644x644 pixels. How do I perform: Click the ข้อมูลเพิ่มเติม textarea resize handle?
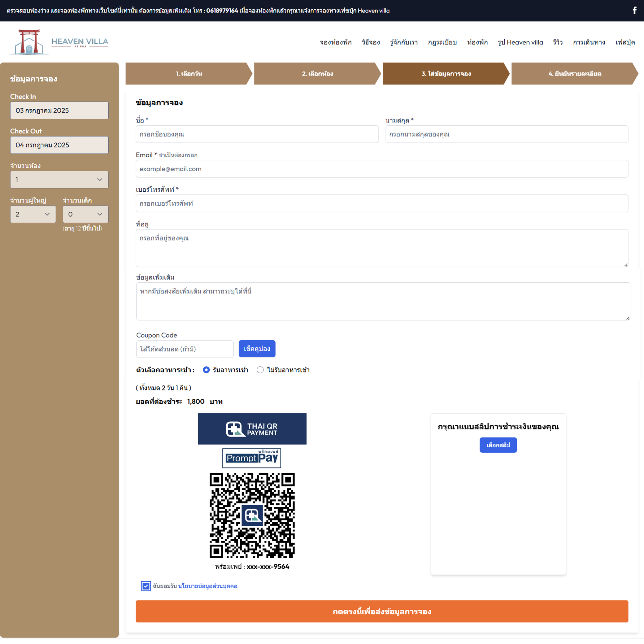(x=628, y=318)
